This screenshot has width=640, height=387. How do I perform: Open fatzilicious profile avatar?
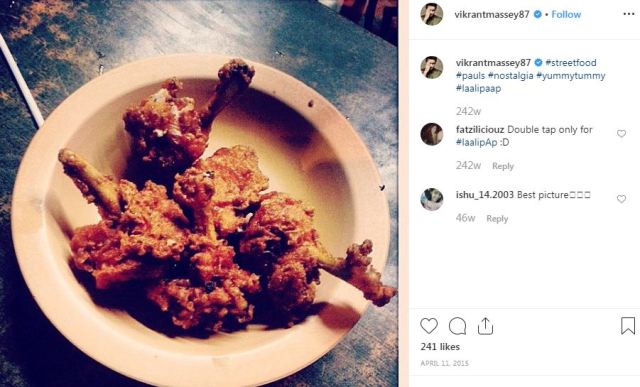pos(432,134)
